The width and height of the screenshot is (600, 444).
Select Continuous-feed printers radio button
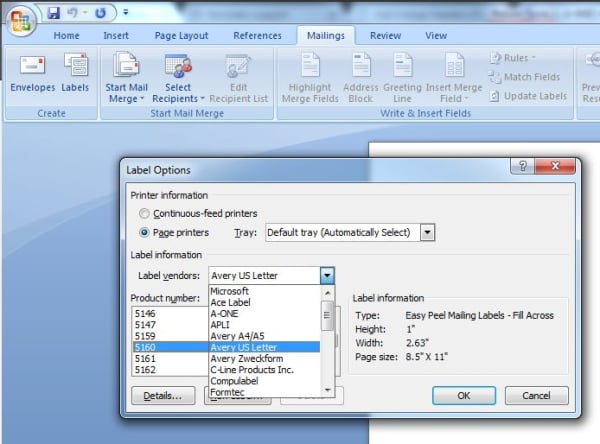pyautogui.click(x=146, y=213)
